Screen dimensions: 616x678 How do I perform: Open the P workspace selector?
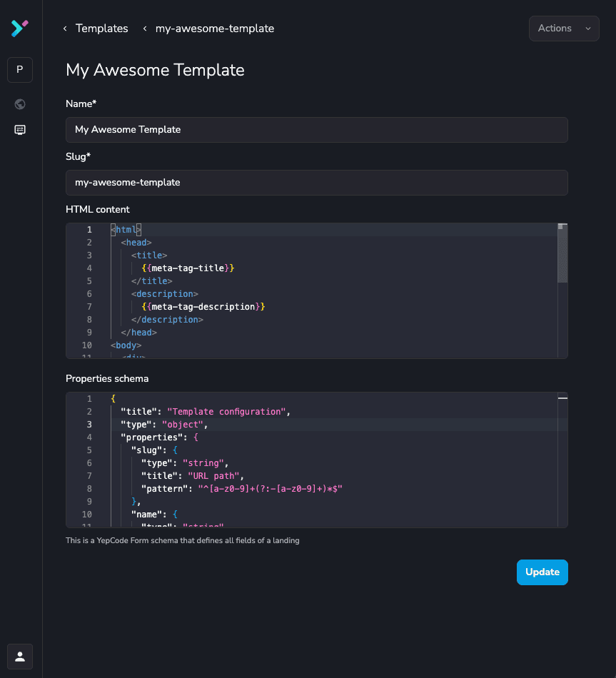(20, 70)
